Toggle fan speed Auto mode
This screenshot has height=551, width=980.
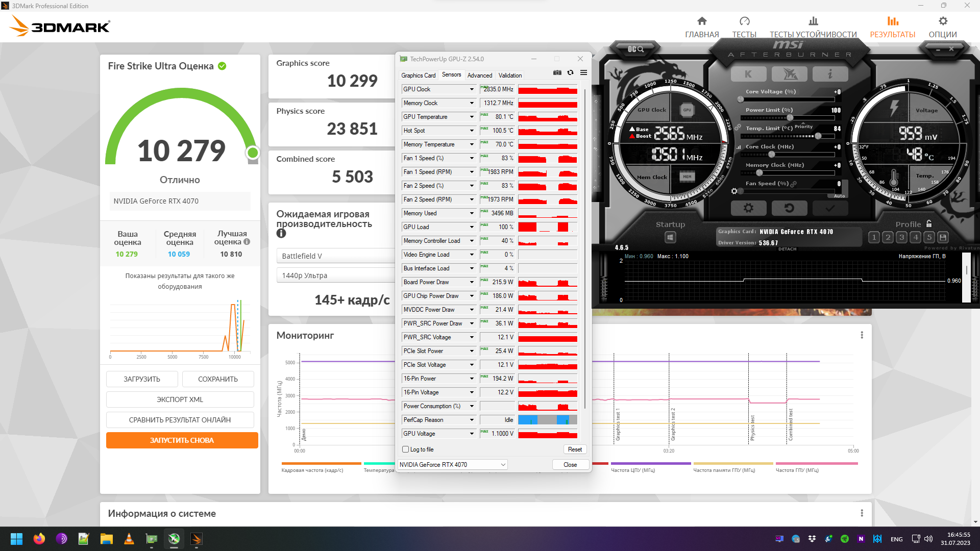tap(839, 196)
